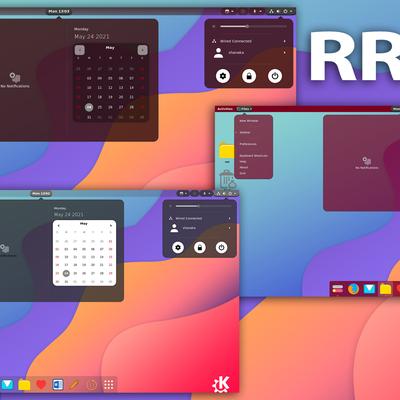Image resolution: width=400 pixels, height=400 pixels.
Task: Go to previous month in bottom white calendar
Action: click(59, 226)
